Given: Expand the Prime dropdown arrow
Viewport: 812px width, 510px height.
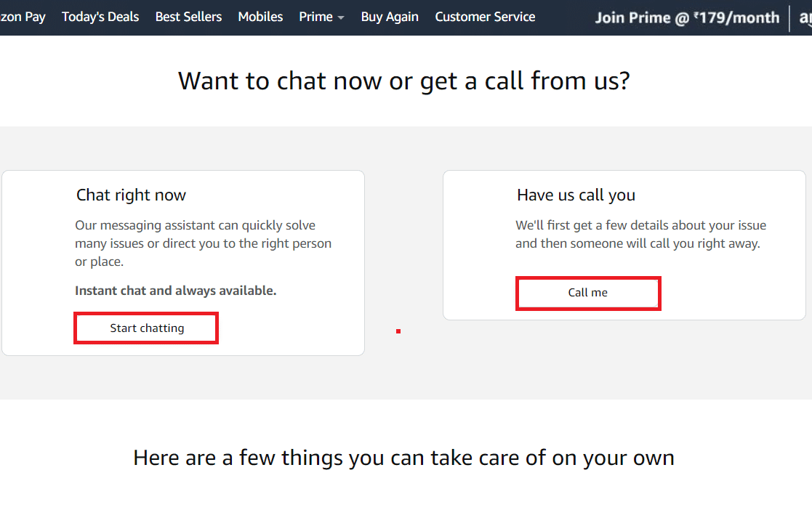Looking at the screenshot, I should [x=341, y=18].
